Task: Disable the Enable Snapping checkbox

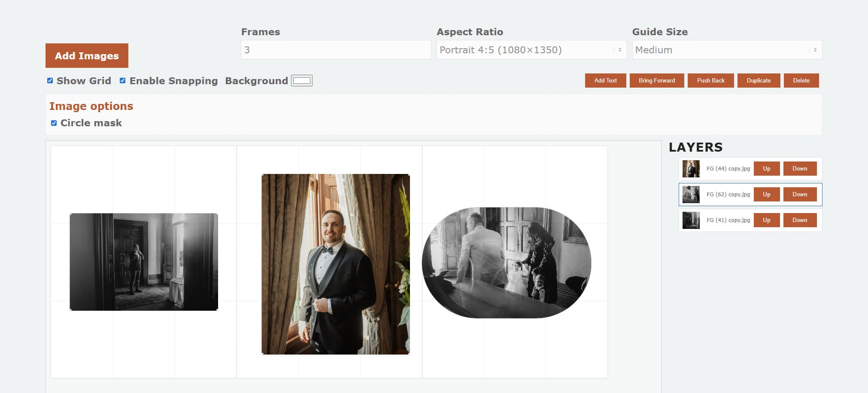Action: tap(123, 80)
